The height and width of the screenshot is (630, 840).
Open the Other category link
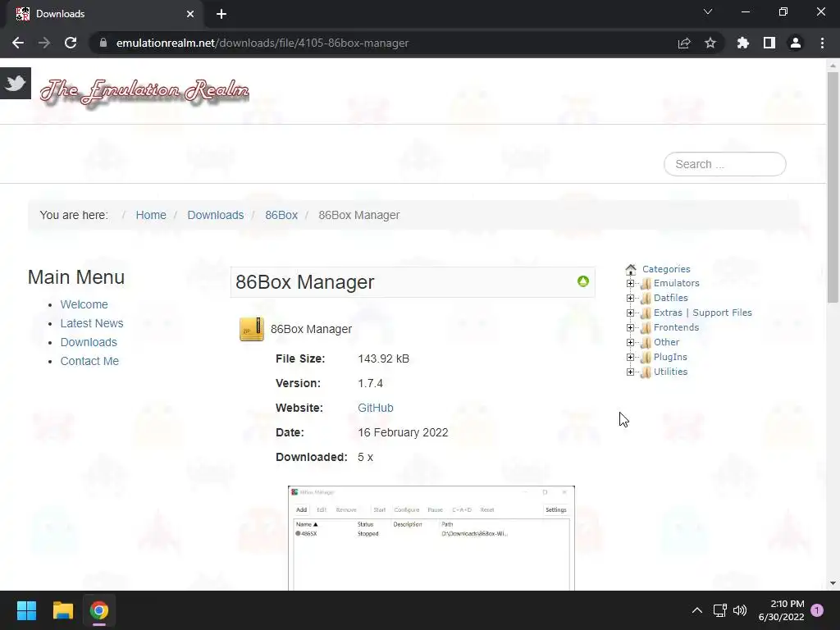click(666, 342)
